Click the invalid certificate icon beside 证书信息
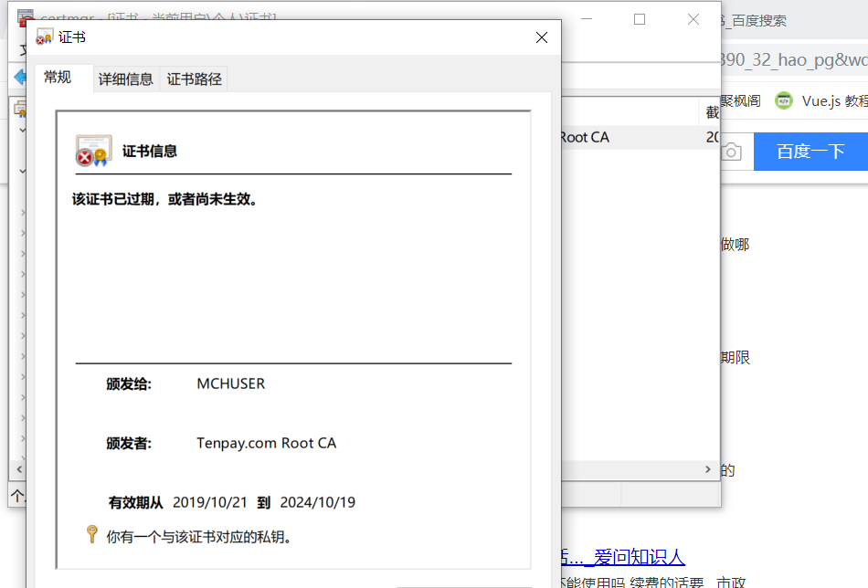The width and height of the screenshot is (868, 588). coord(93,150)
